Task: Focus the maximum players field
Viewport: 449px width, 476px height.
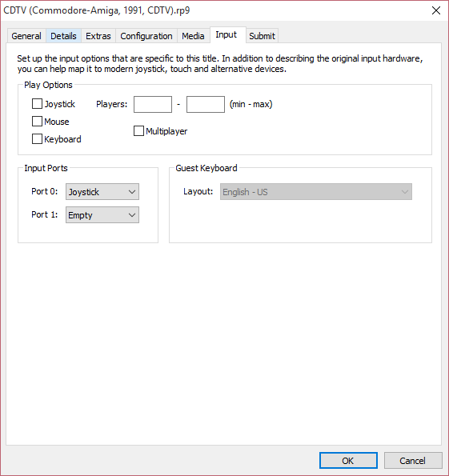Action: click(x=206, y=105)
